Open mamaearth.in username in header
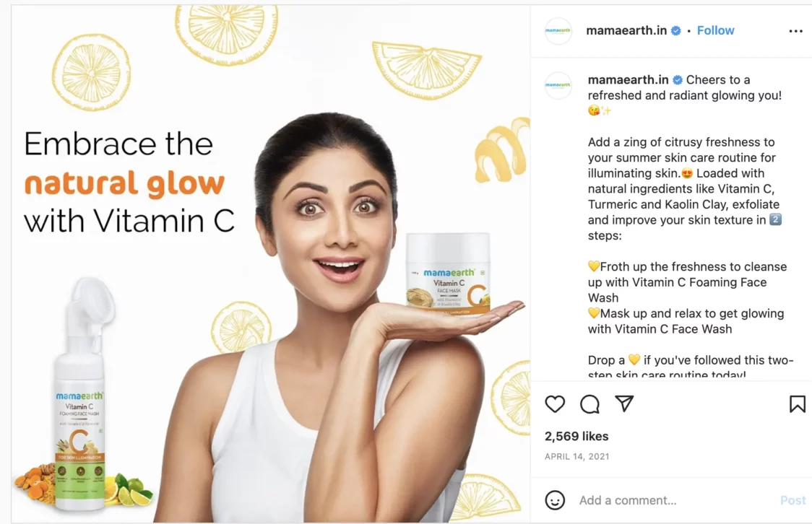Screen dimensions: 812x524 [626, 30]
